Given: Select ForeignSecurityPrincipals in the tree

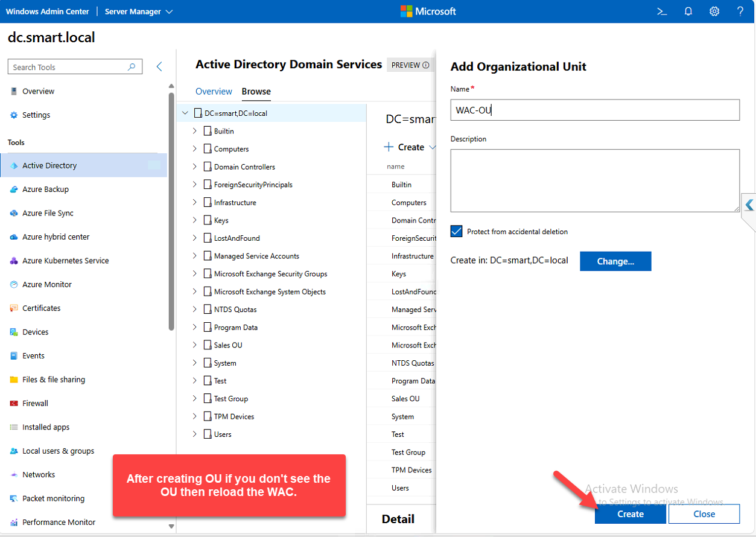Looking at the screenshot, I should (253, 185).
